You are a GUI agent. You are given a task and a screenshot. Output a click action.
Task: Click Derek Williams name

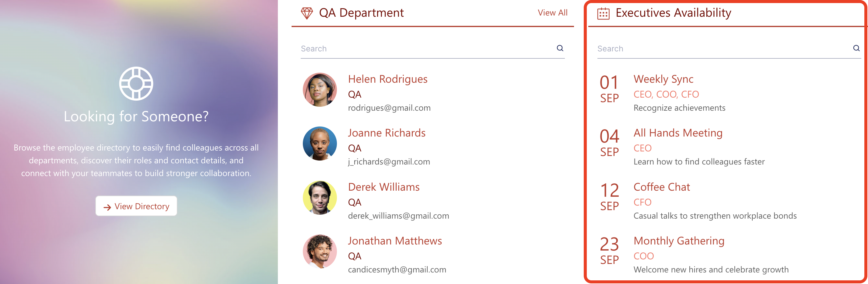[x=384, y=187]
